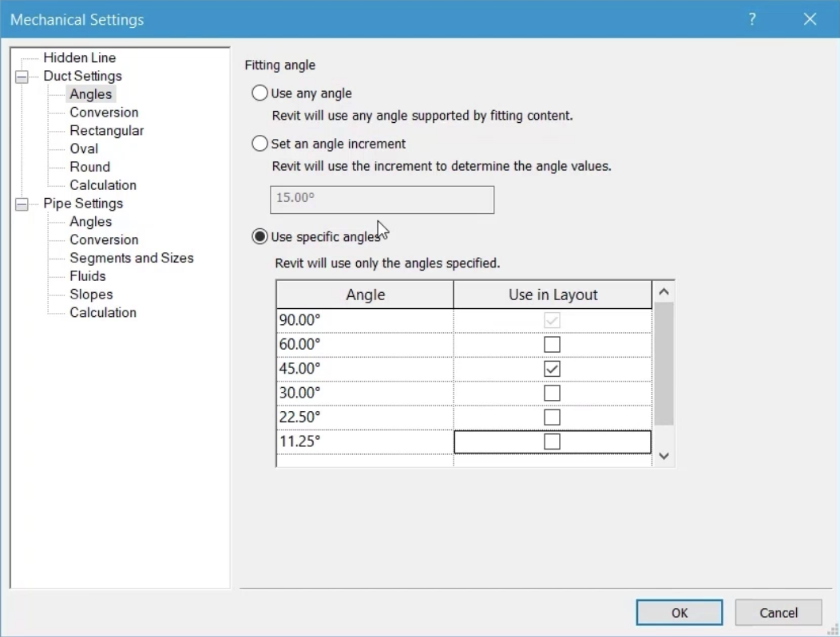Image resolution: width=840 pixels, height=637 pixels.
Task: Select the 11.25° angle cell
Action: [x=366, y=441]
